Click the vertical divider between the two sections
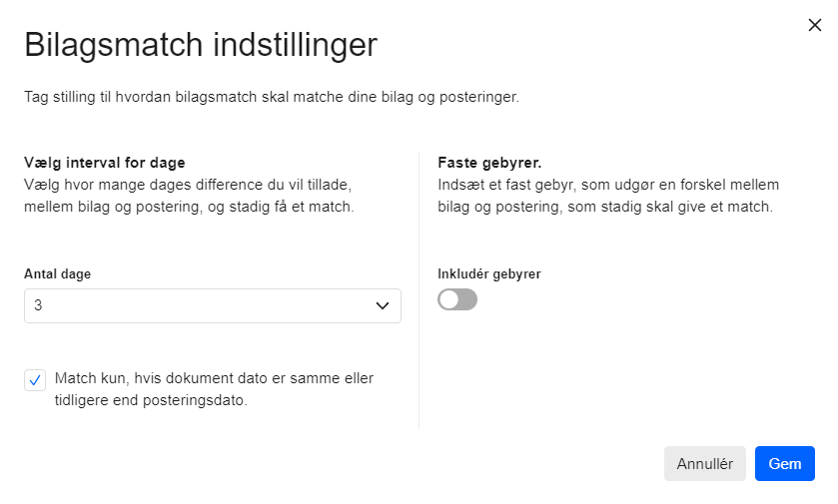The width and height of the screenshot is (838, 504). coord(419,290)
